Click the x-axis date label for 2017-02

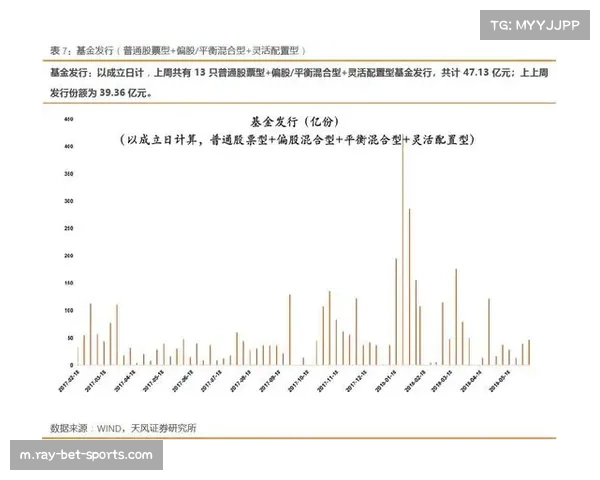coord(69,381)
